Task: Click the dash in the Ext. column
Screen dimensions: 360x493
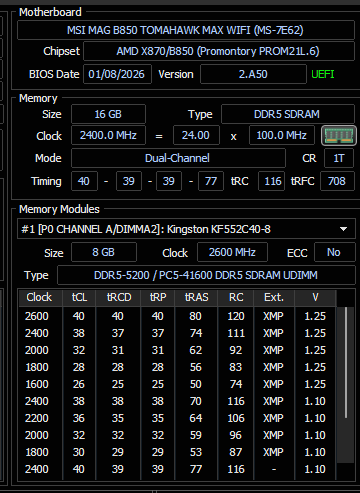Action: point(274,469)
